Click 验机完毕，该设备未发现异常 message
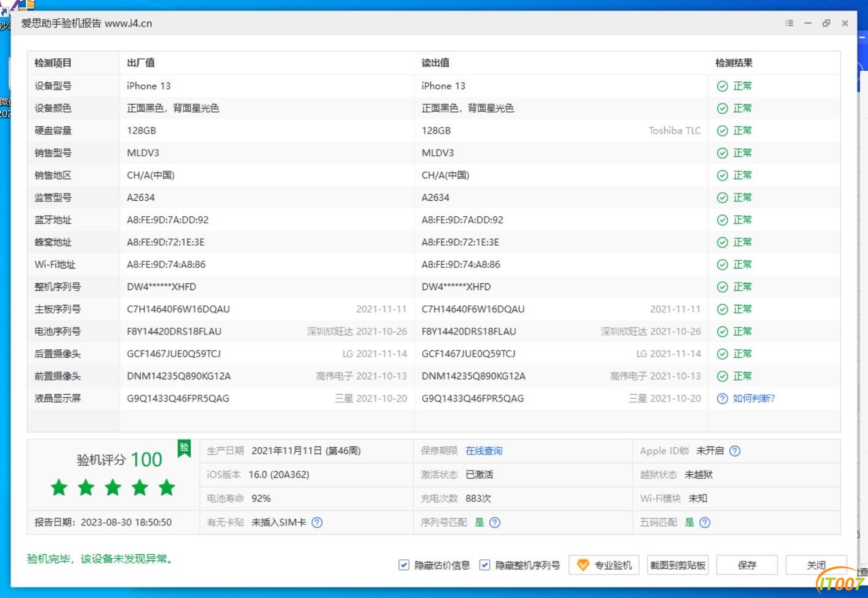The height and width of the screenshot is (598, 868). click(x=100, y=559)
